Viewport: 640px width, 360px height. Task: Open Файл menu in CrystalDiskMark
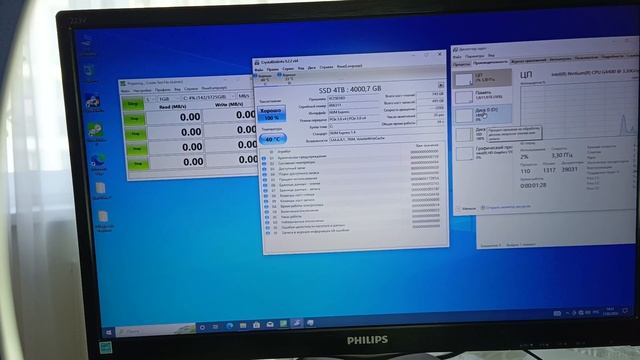pos(125,91)
